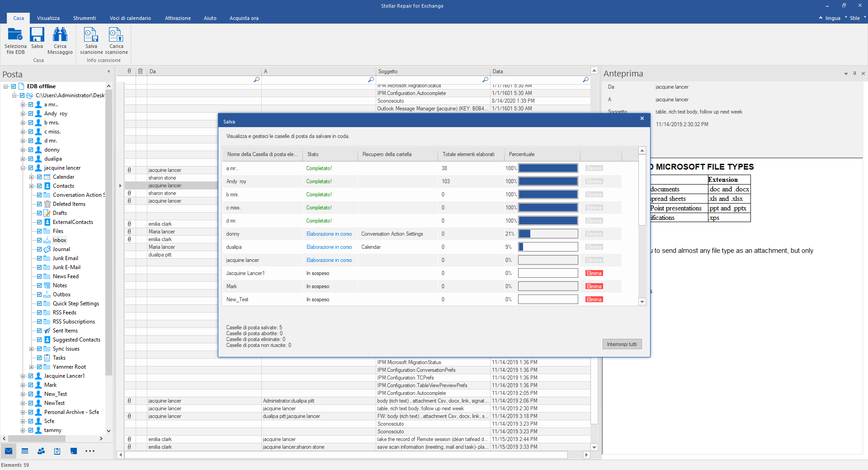Open the Strumenti tab
The height and width of the screenshot is (470, 868).
tap(85, 18)
